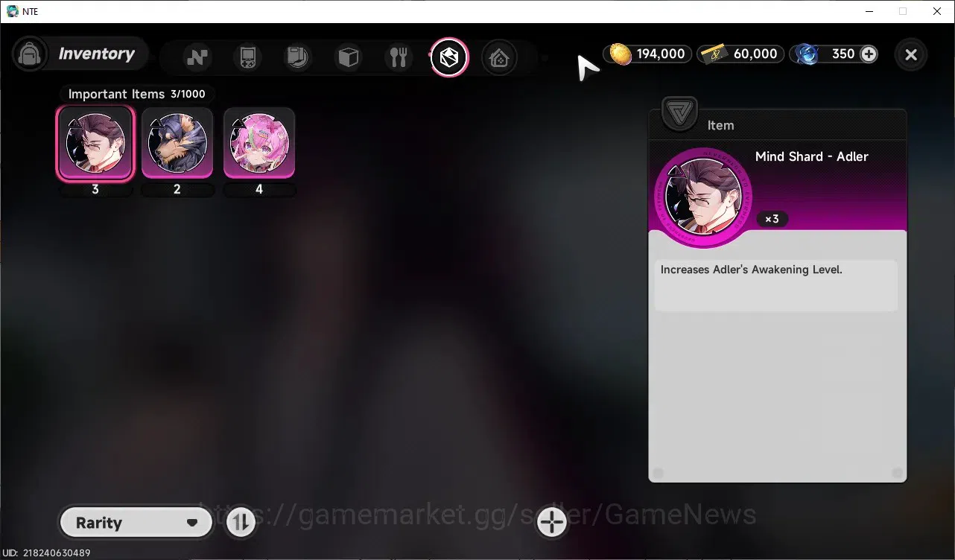
Task: Select the pink-haired Mind Shard with quantity 4
Action: [x=259, y=143]
